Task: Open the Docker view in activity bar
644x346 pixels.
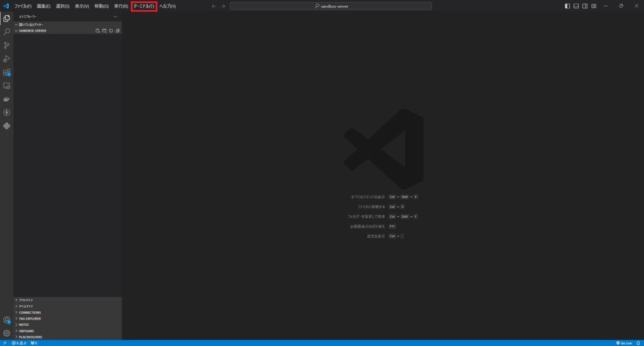Action: [7, 99]
